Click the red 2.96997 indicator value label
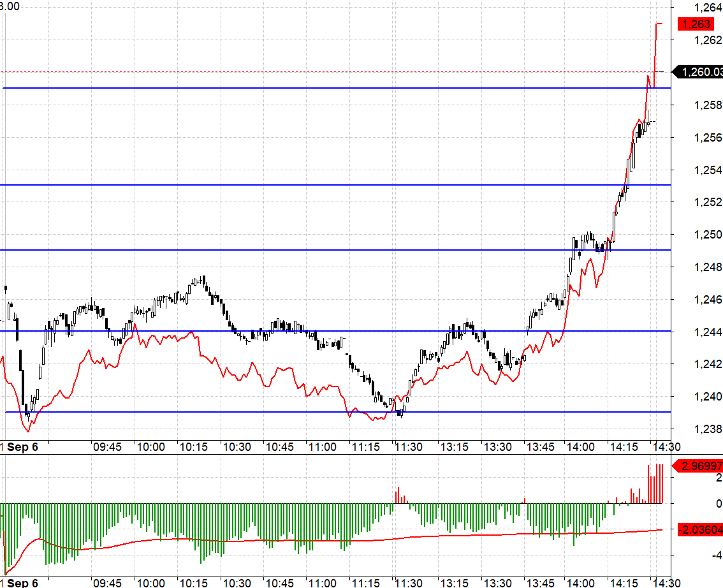 pos(700,466)
